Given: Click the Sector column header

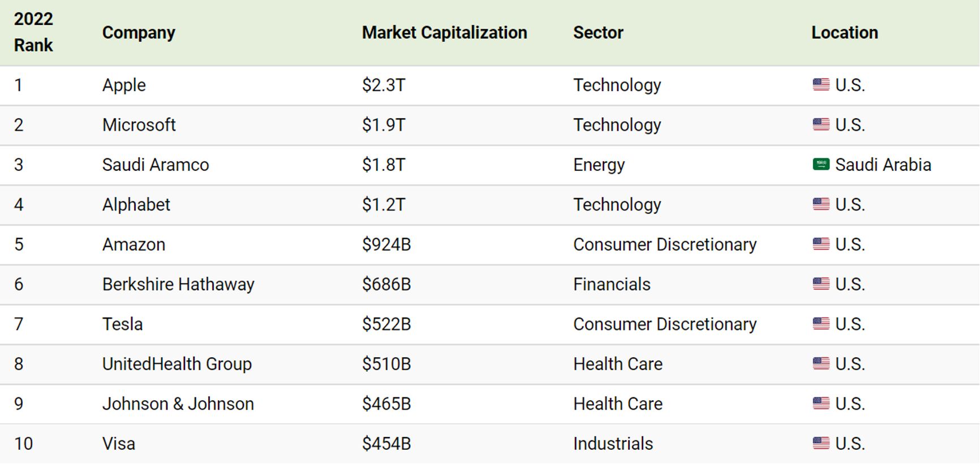Looking at the screenshot, I should coord(598,33).
